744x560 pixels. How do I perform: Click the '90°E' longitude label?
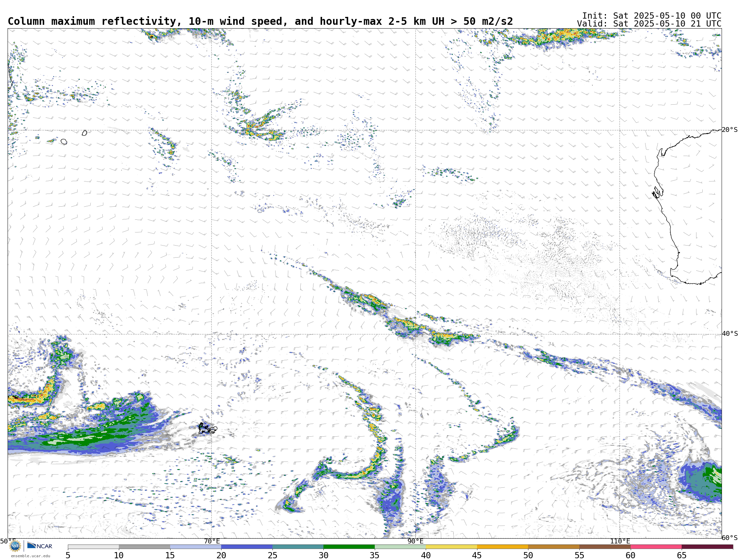click(415, 541)
